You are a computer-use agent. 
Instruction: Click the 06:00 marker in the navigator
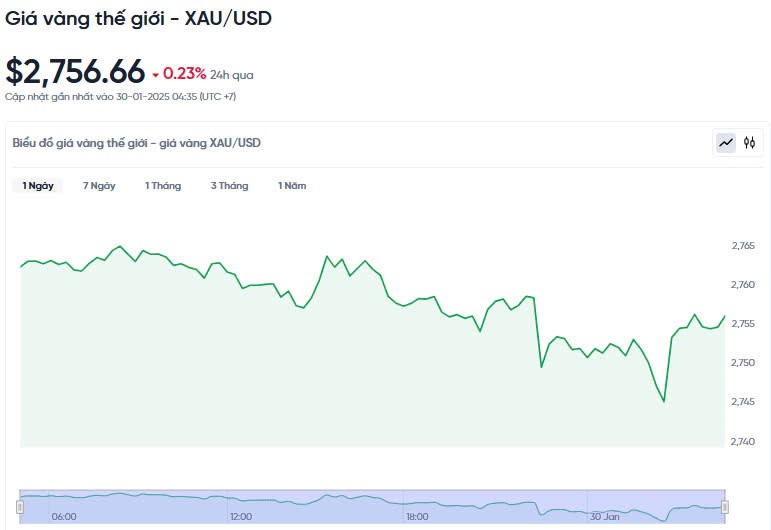pos(64,517)
